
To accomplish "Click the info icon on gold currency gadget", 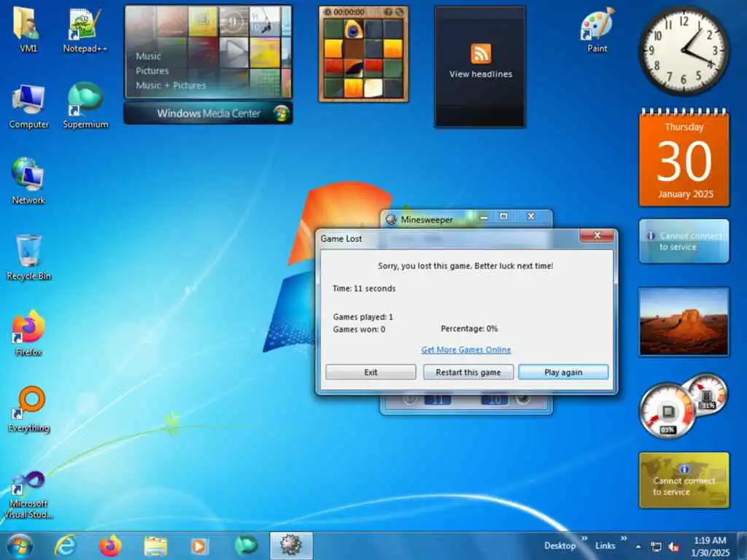I will [684, 469].
